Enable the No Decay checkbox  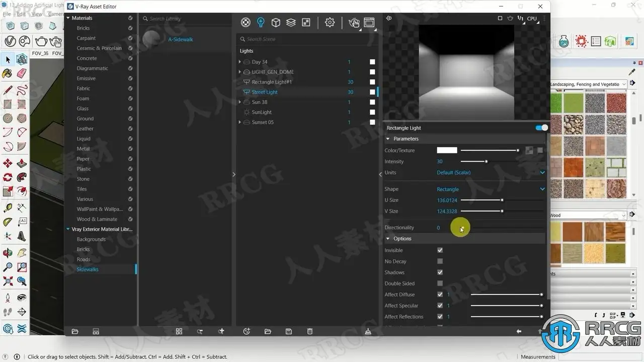point(440,261)
